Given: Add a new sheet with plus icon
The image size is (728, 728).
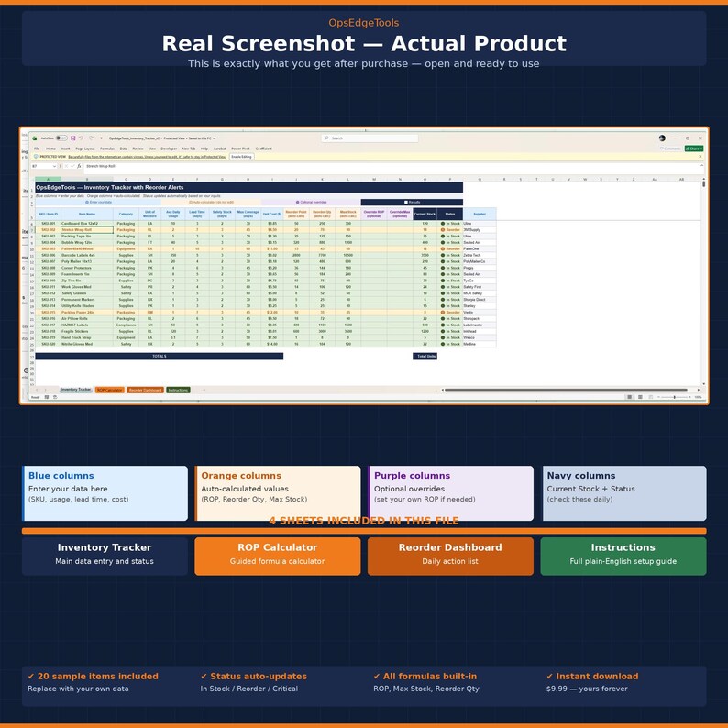Looking at the screenshot, I should click(x=204, y=390).
